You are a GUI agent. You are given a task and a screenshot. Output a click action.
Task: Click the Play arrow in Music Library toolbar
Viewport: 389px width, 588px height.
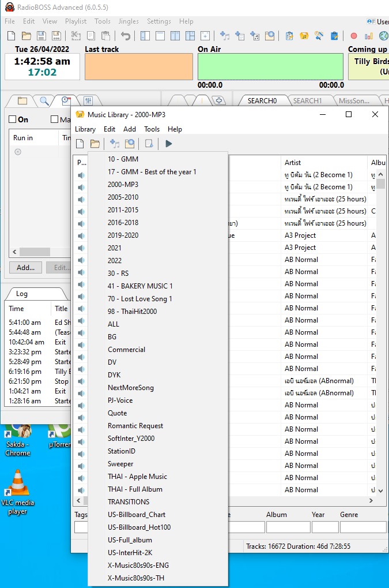[x=168, y=144]
